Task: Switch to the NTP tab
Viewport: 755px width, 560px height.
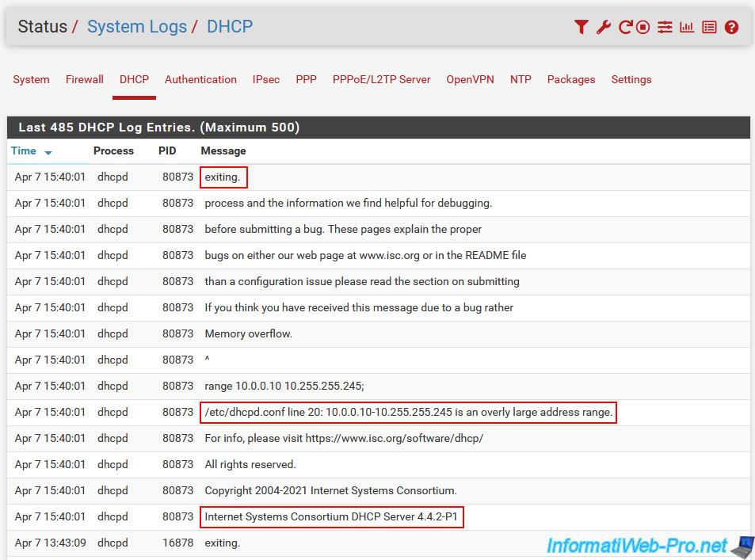Action: (x=520, y=79)
